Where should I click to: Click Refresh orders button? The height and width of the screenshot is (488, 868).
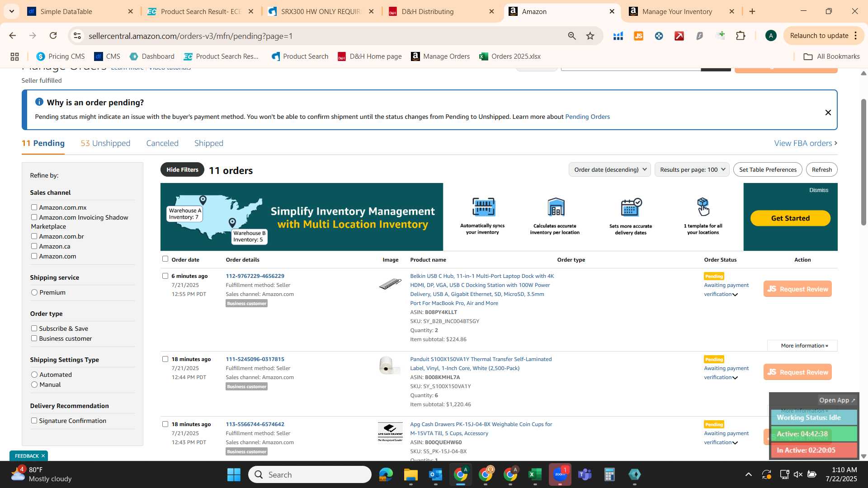click(x=821, y=169)
